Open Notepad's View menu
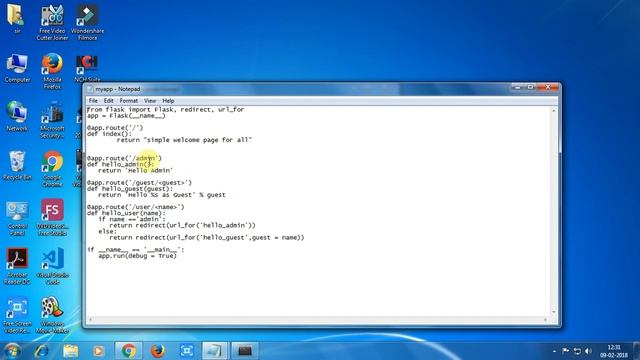 click(x=150, y=101)
